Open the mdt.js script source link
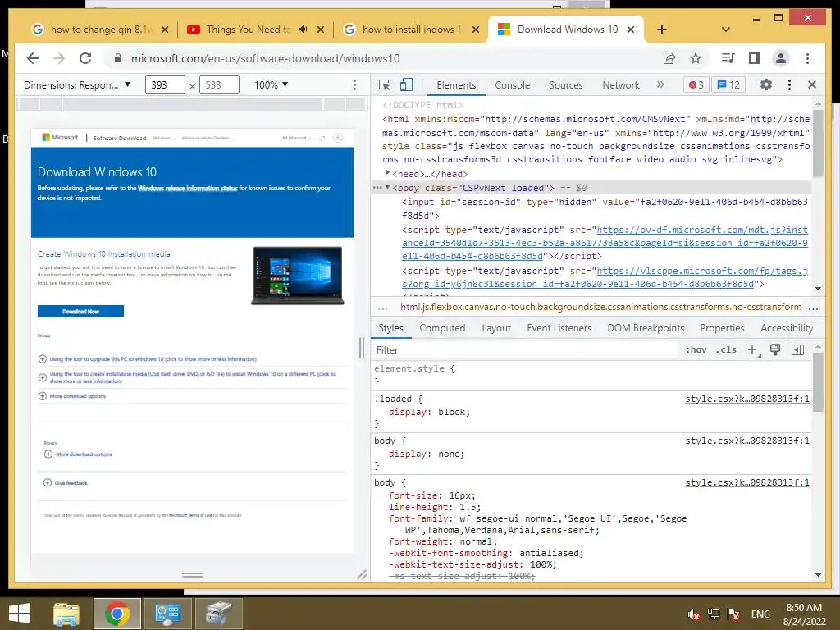Screen dimensions: 840x630 pos(605,243)
